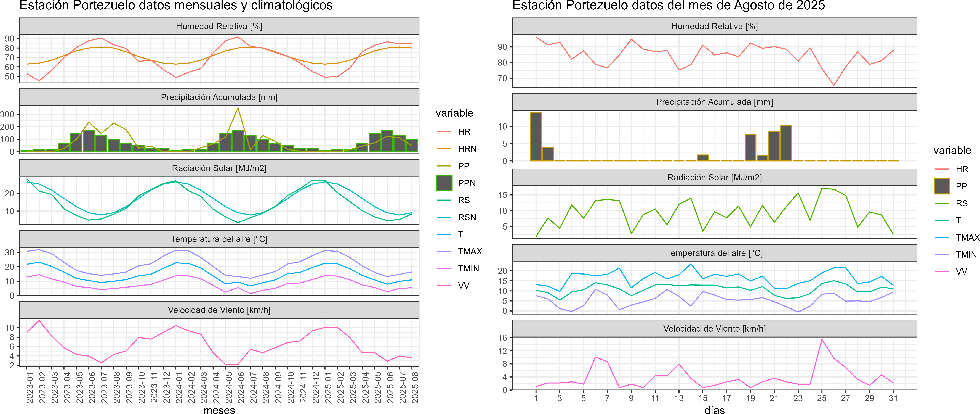The image size is (980, 414).
Task: Click the RSN legend line icon
Action: 444,217
